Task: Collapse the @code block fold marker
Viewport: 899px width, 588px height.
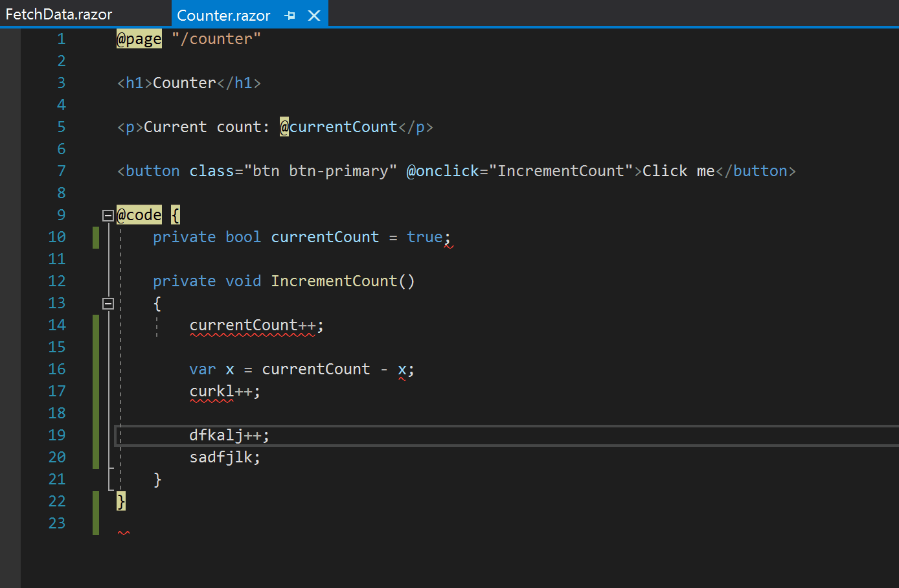Action: click(x=108, y=215)
